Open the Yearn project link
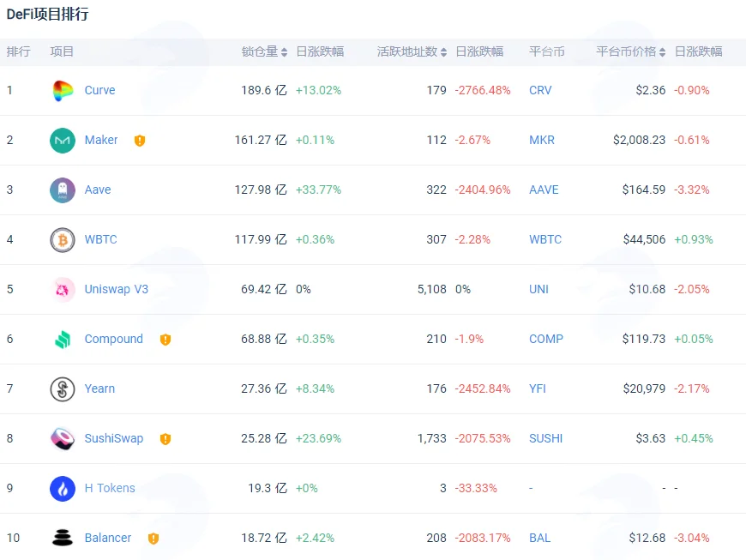Image resolution: width=746 pixels, height=560 pixels. 99,388
